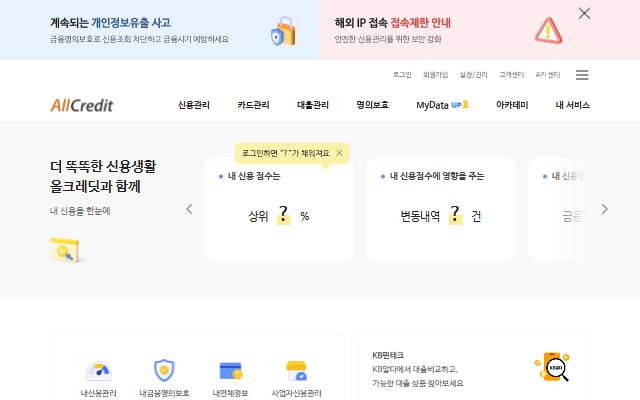
Task: Open the 내 신용 점수는 card
Action: (279, 209)
